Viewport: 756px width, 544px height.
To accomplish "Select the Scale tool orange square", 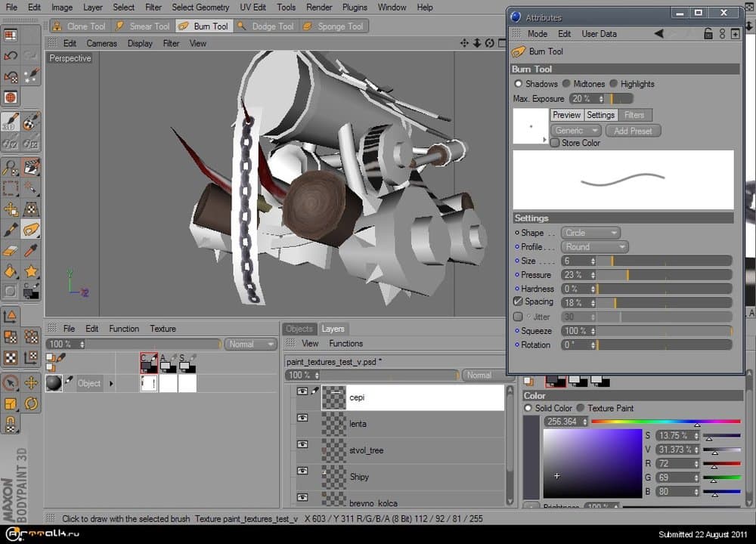I will click(x=11, y=403).
